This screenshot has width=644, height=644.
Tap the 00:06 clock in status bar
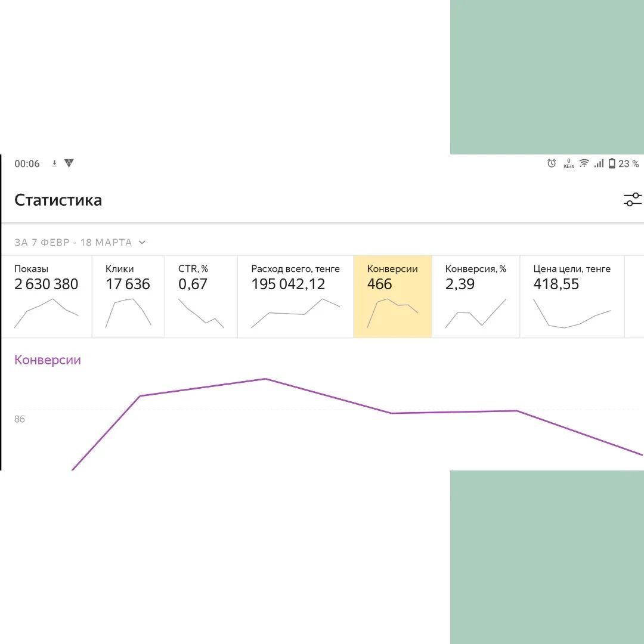[x=27, y=164]
